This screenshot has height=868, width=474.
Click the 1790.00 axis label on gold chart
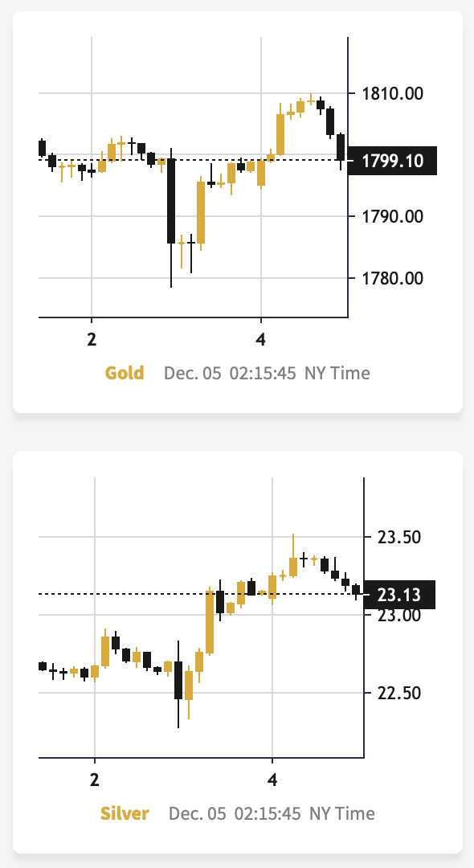click(x=393, y=216)
